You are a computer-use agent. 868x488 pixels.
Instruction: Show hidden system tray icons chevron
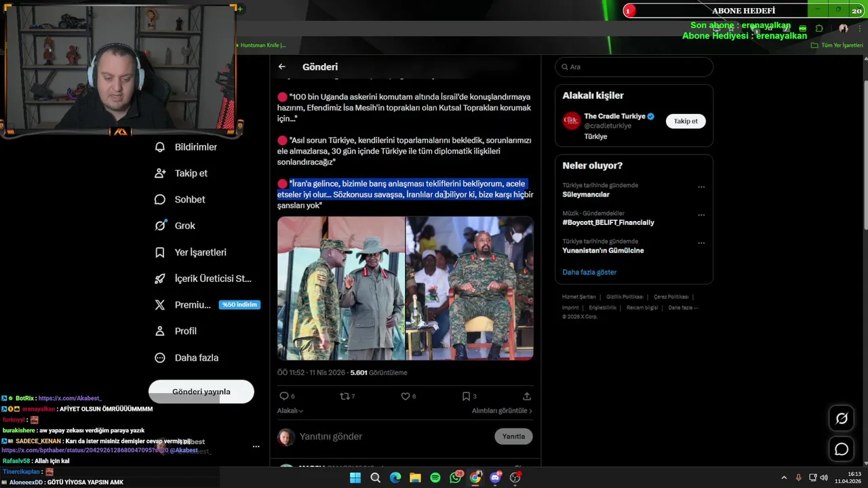(784, 478)
